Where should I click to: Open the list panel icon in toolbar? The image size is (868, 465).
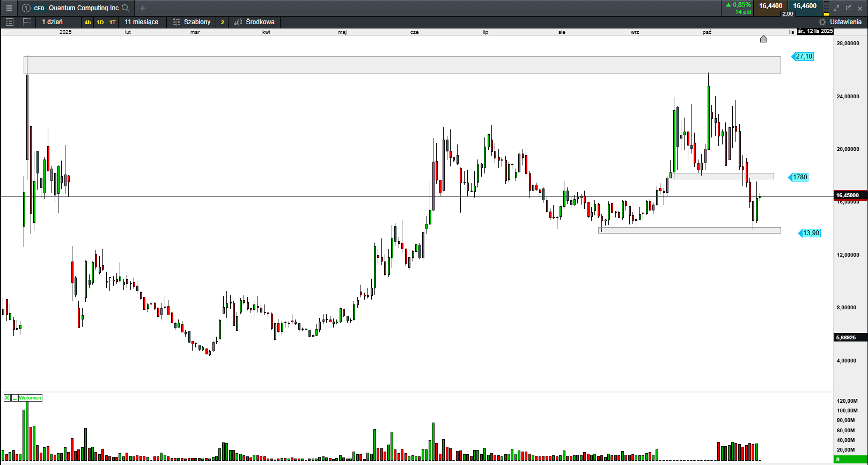click(9, 22)
